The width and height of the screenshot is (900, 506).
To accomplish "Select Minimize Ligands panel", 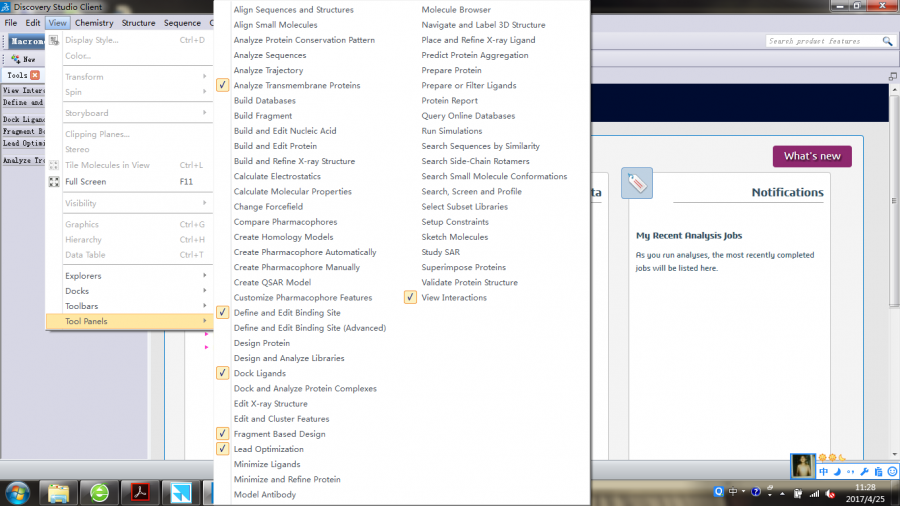I will (x=267, y=464).
